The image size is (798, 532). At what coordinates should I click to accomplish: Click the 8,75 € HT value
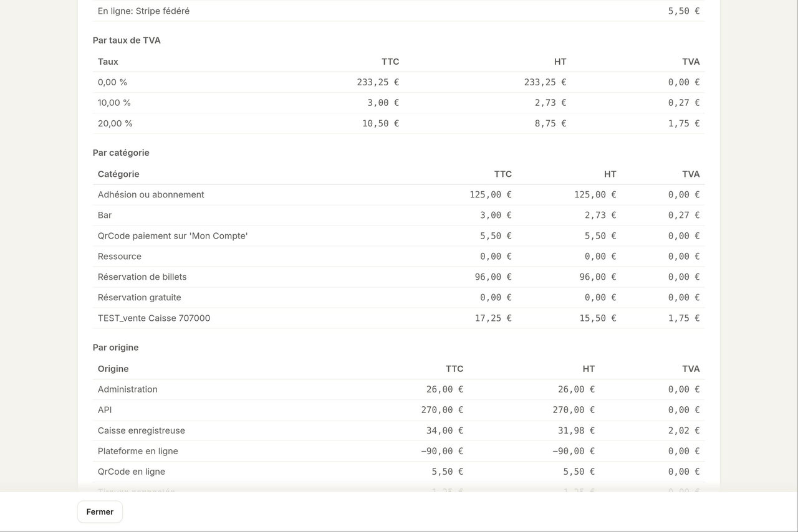550,123
